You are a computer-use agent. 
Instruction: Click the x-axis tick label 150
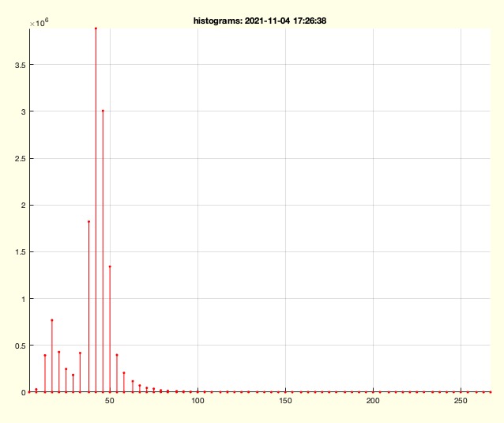(285, 402)
